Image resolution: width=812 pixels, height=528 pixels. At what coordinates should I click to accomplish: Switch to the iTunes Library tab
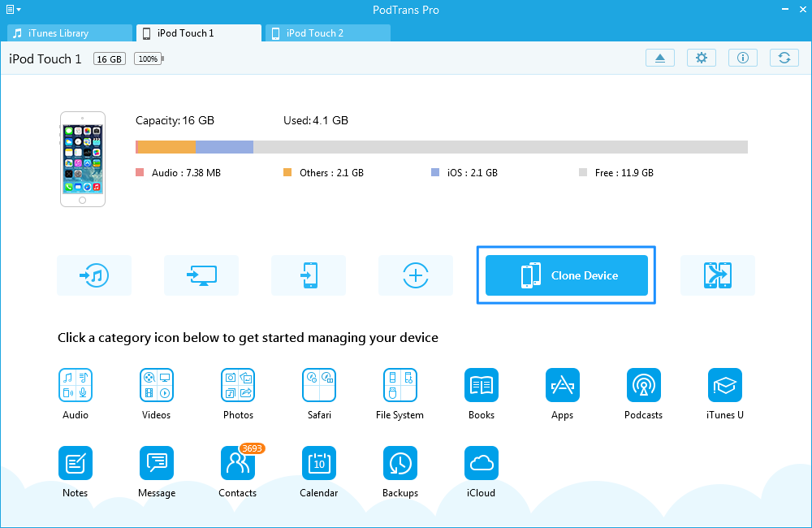tap(69, 33)
